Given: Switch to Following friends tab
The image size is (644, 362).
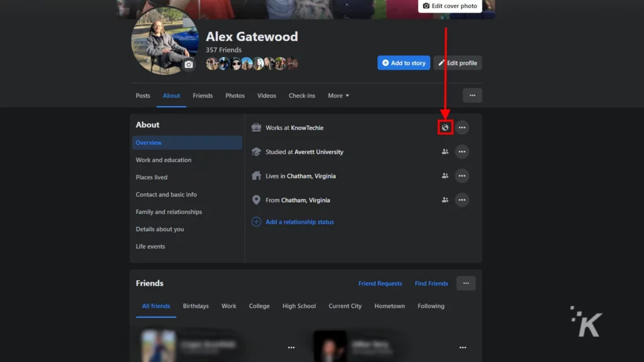Looking at the screenshot, I should [431, 306].
